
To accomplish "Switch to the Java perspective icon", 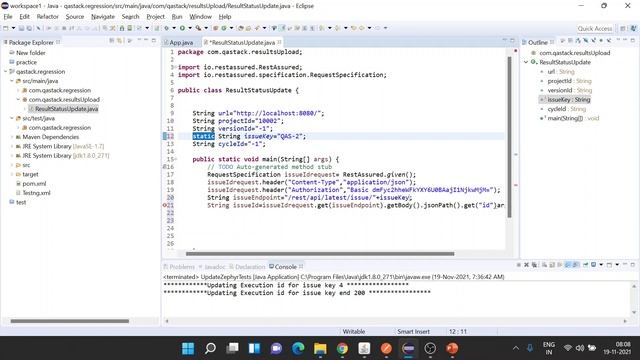I will [633, 29].
